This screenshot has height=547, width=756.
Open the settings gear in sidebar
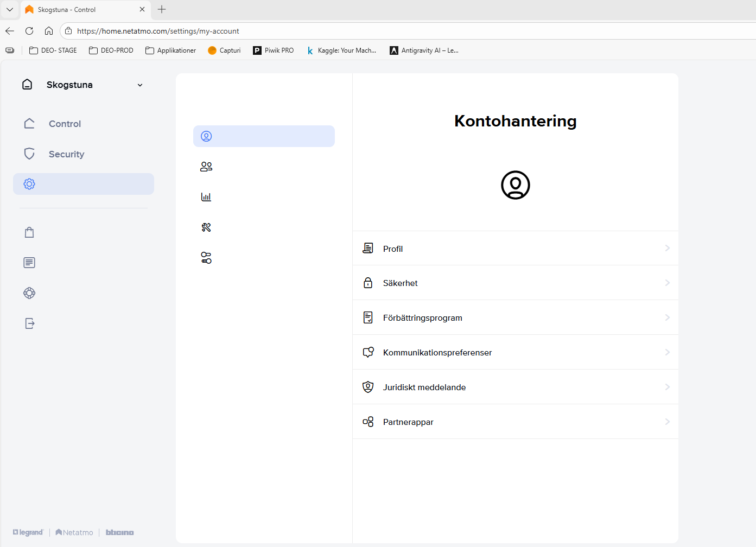click(29, 184)
